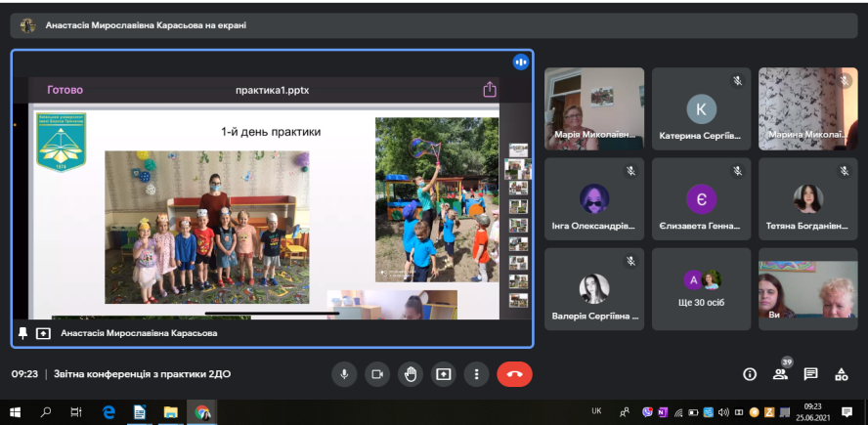
Task: Unpin the presentation using the pin icon
Action: click(23, 333)
